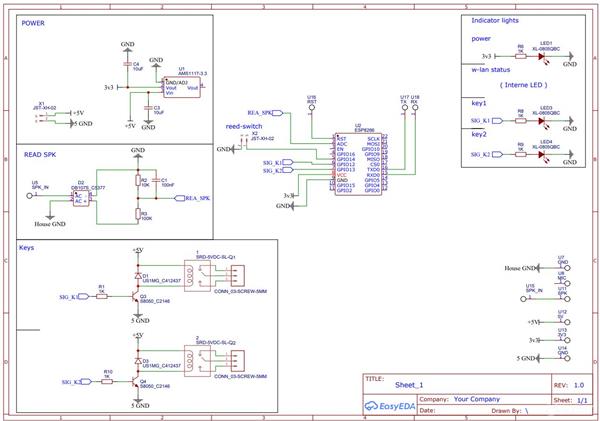Screen dimensions: 600x421
Task: Select the reed-switch connector X2
Action: [243, 142]
